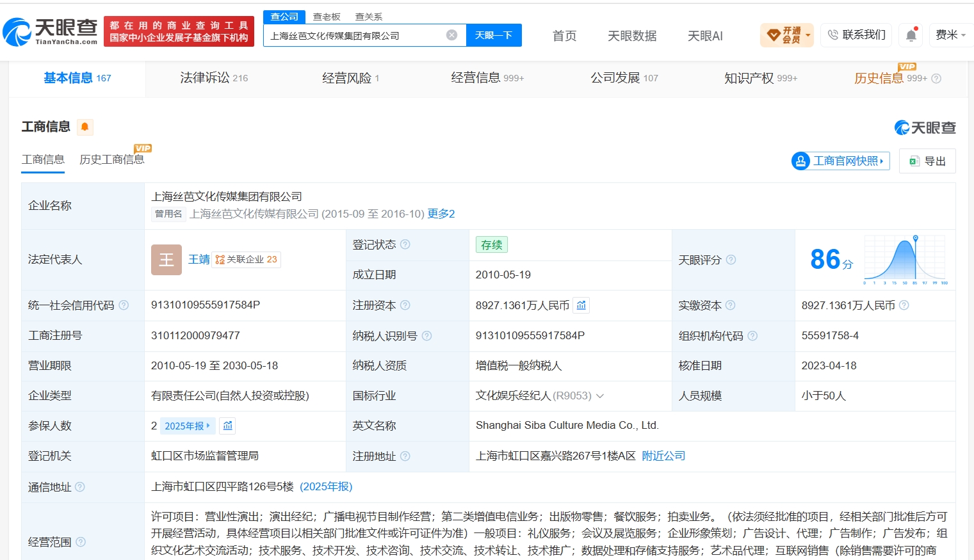
Task: Click the 天眼一下 search button
Action: (494, 35)
